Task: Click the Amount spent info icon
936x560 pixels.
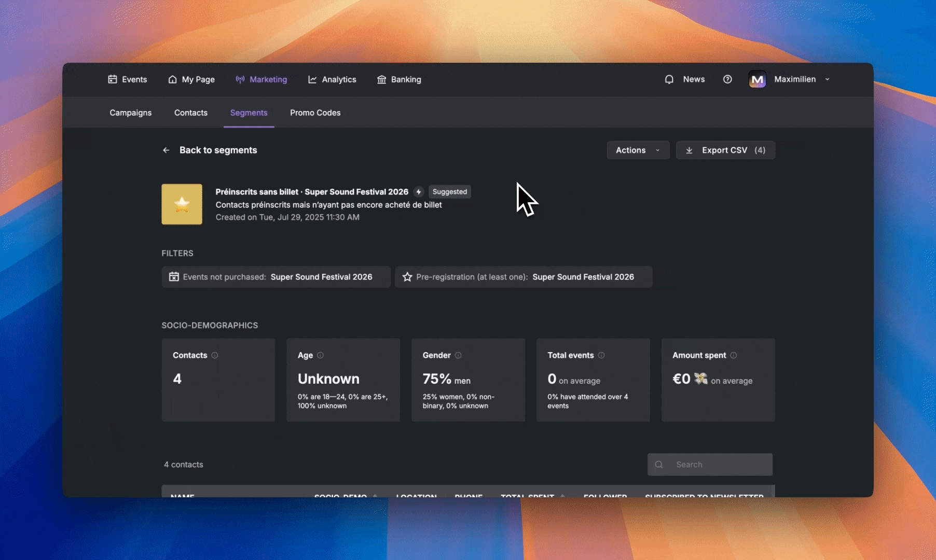Action: point(734,355)
